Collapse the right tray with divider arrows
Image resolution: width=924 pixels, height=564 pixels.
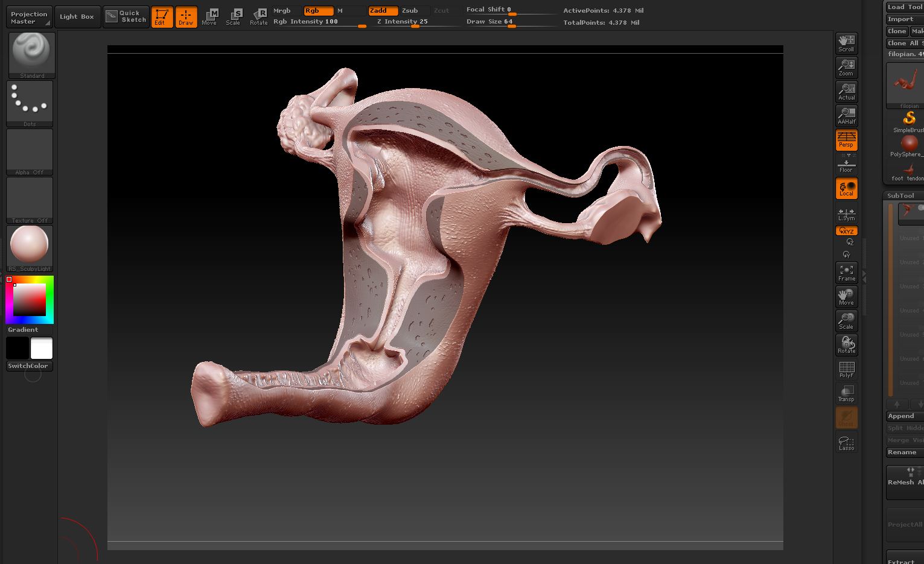pyautogui.click(x=864, y=277)
